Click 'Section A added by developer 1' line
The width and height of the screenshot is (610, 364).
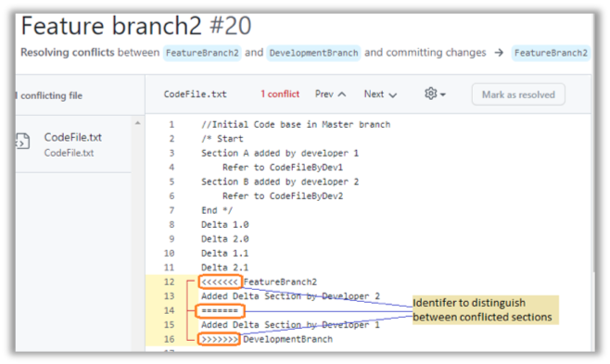click(280, 153)
